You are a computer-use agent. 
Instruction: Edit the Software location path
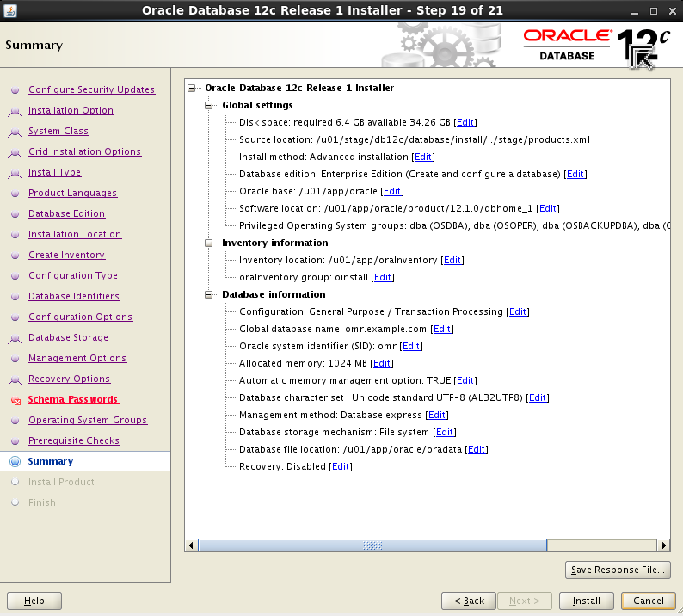click(x=548, y=208)
